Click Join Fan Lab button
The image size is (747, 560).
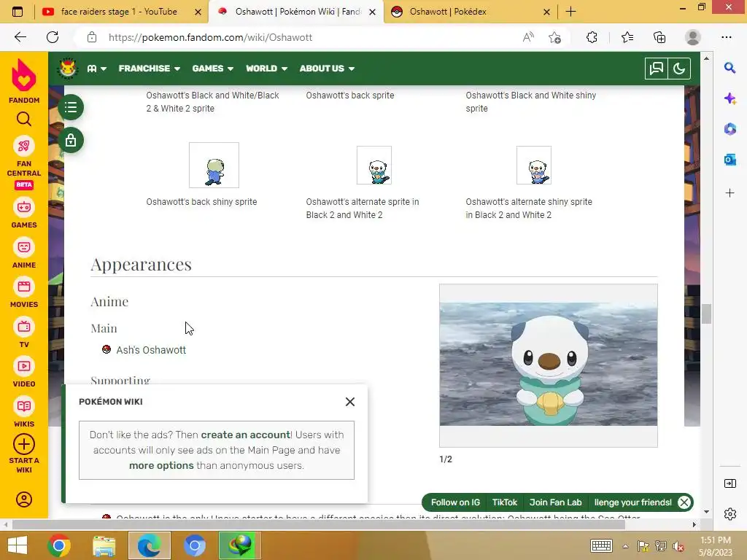pyautogui.click(x=555, y=502)
